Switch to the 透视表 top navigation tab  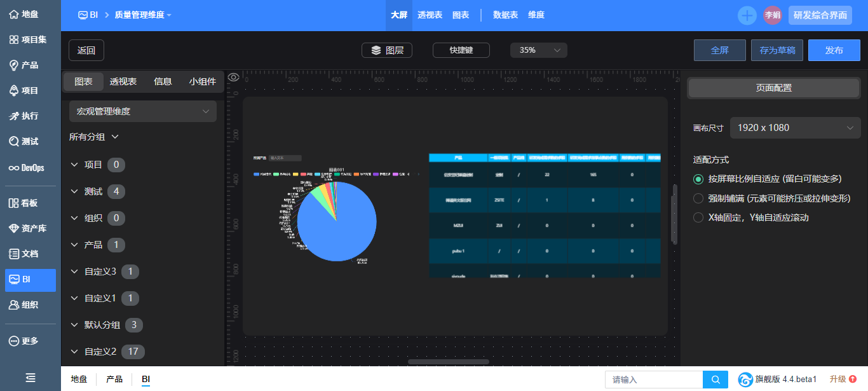tap(430, 15)
